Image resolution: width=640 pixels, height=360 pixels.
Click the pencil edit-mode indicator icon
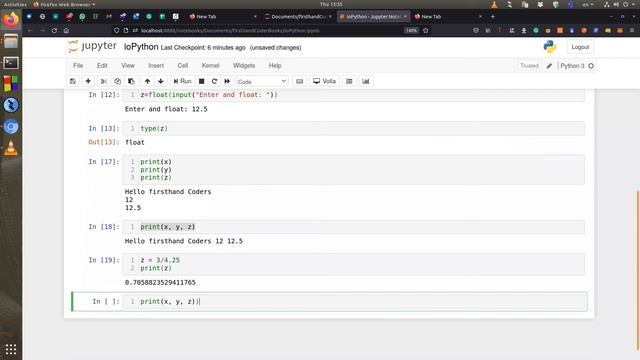point(549,66)
